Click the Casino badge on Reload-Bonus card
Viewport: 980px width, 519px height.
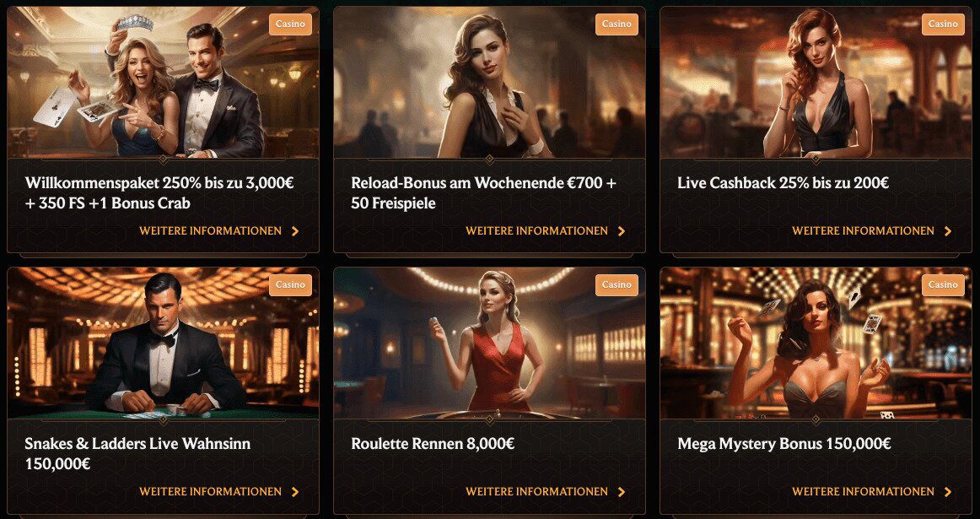[617, 24]
